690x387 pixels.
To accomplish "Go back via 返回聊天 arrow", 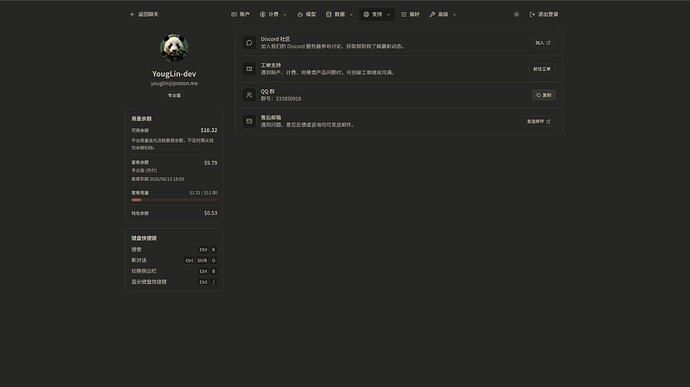I will pyautogui.click(x=144, y=14).
